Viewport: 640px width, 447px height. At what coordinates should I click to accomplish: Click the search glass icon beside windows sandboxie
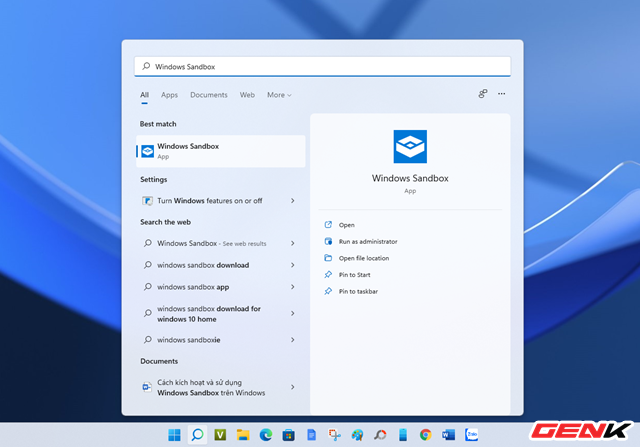(148, 340)
